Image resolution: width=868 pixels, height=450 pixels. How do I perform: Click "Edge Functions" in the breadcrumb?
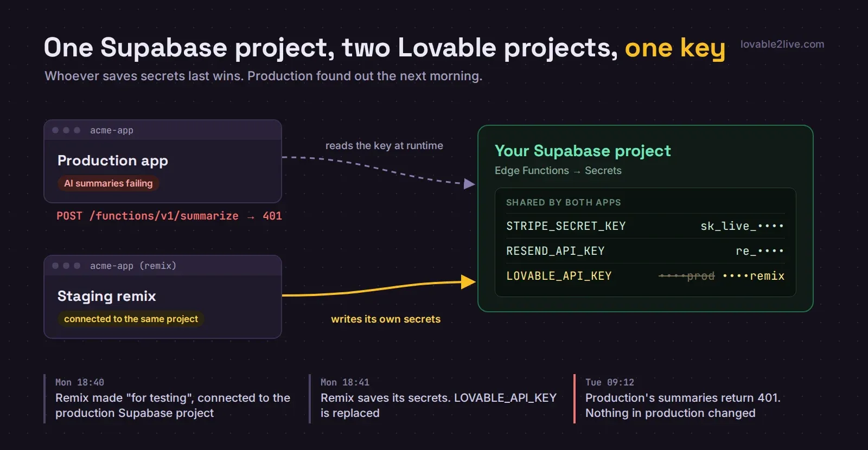click(532, 170)
